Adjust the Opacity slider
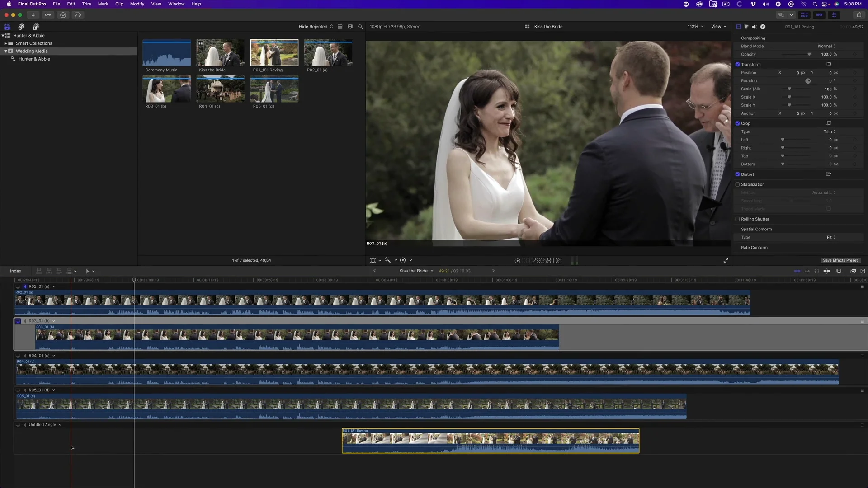868x488 pixels. click(809, 54)
